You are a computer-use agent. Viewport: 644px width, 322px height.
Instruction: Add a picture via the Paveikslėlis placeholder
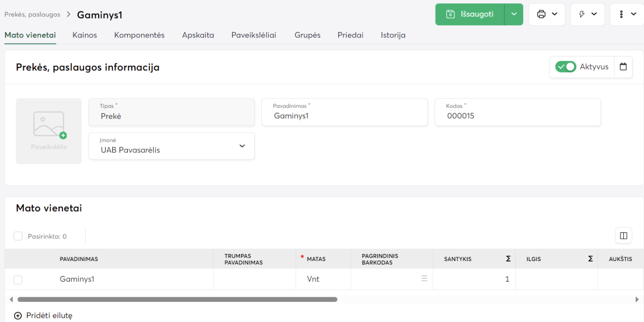[x=49, y=131]
